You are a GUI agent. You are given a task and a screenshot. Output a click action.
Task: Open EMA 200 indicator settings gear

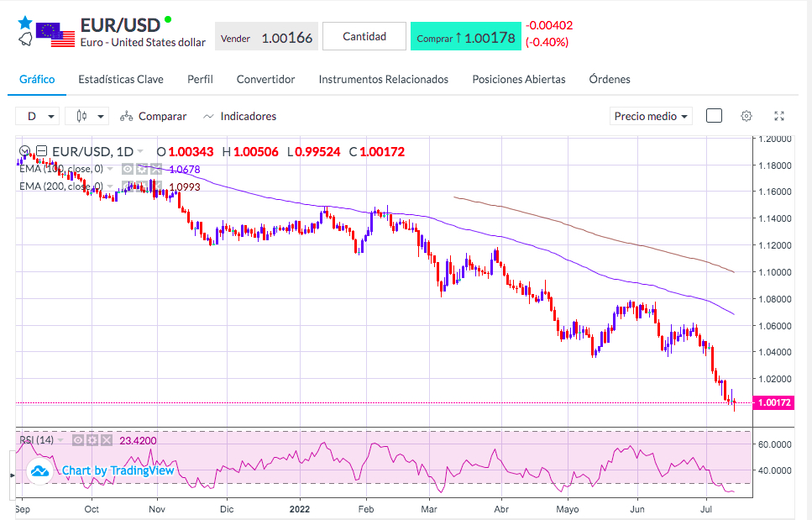point(142,186)
